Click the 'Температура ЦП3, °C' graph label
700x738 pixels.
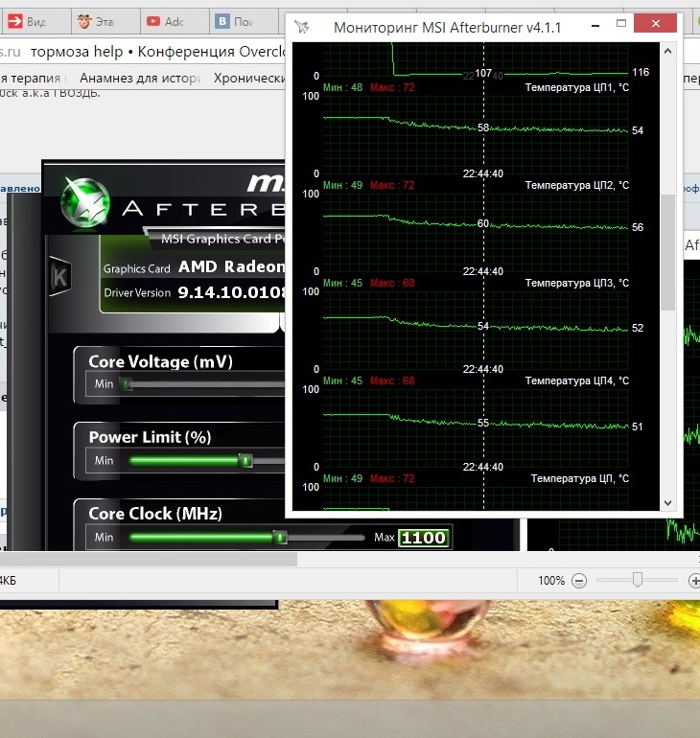(576, 283)
